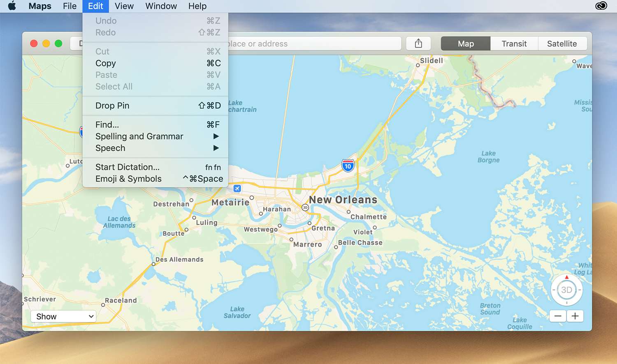This screenshot has height=364, width=617.
Task: Click the Luling label on map
Action: tap(206, 223)
